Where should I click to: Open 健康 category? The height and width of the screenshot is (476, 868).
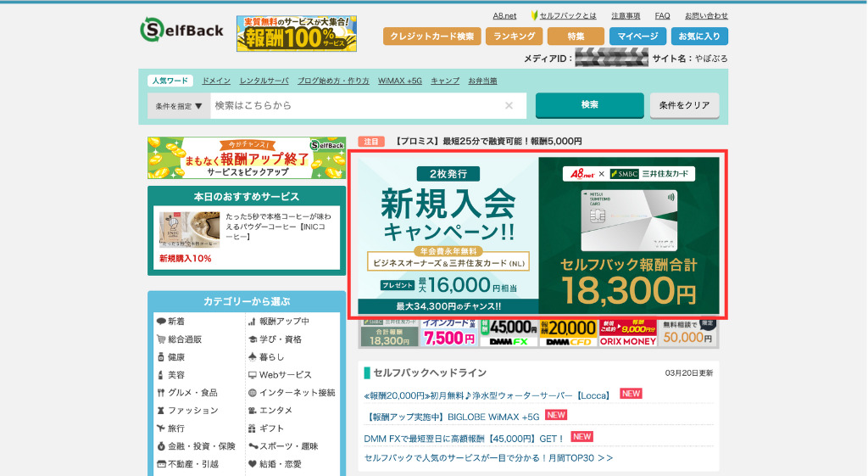point(171,357)
